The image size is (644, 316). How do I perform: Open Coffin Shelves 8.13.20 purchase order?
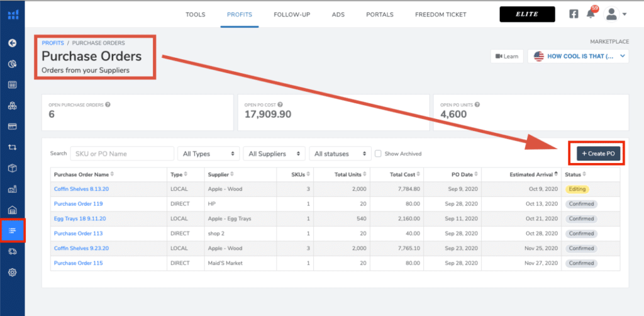[81, 189]
